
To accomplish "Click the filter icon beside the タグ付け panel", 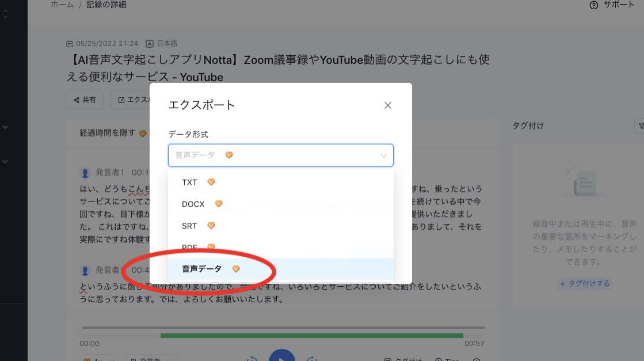I will pyautogui.click(x=641, y=126).
